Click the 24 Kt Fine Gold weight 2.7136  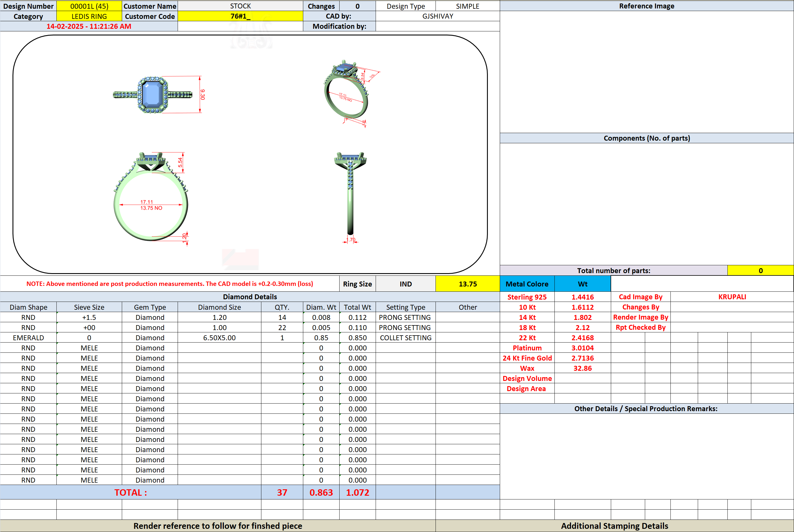pos(583,358)
